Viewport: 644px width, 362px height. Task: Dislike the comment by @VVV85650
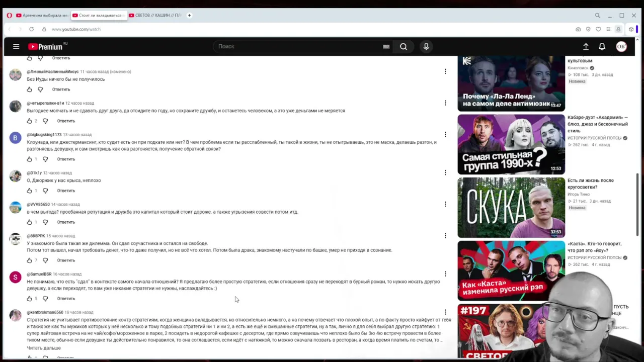45,222
